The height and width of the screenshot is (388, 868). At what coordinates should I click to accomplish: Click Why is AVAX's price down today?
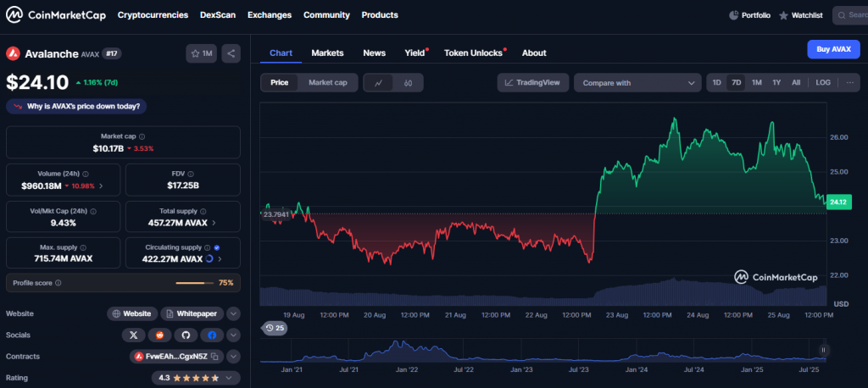(76, 106)
